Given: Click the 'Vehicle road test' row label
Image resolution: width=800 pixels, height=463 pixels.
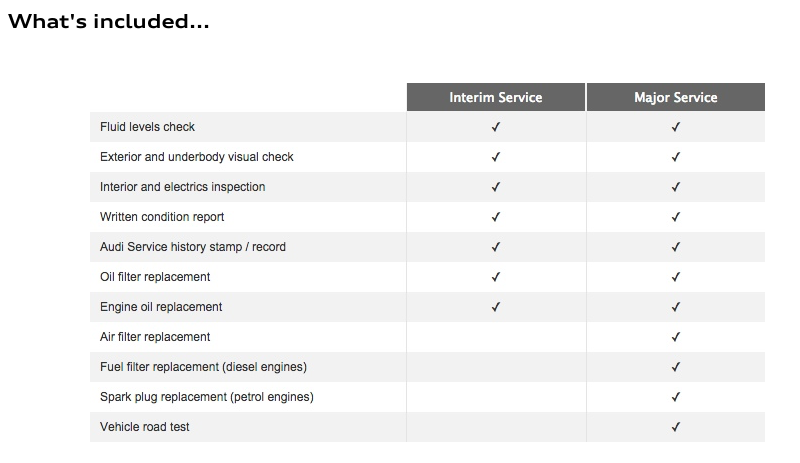Looking at the screenshot, I should (145, 427).
